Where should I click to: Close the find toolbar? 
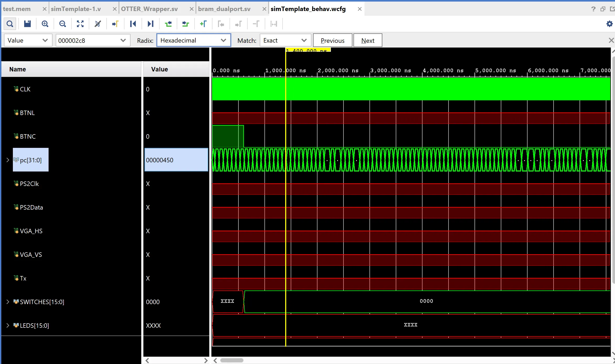point(611,40)
